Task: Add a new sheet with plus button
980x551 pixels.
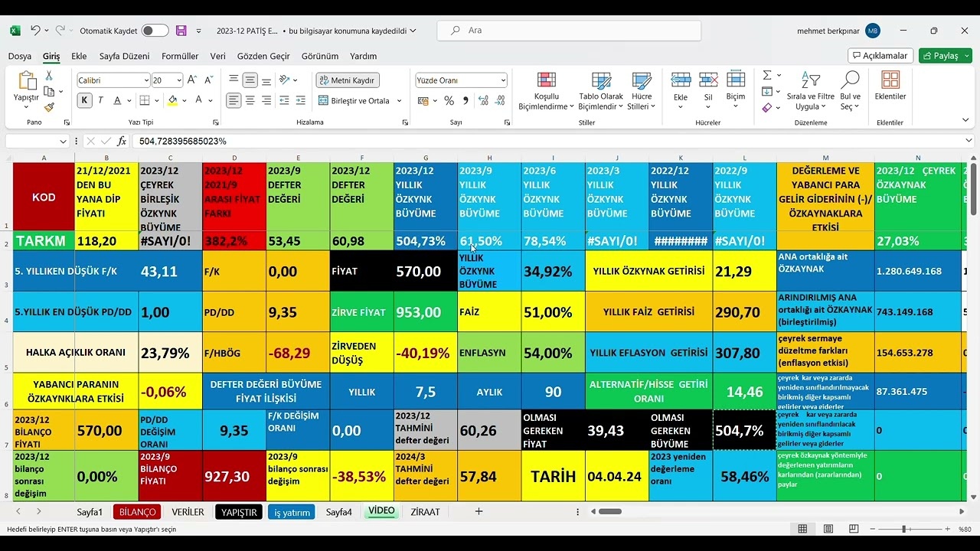Action: click(x=479, y=511)
